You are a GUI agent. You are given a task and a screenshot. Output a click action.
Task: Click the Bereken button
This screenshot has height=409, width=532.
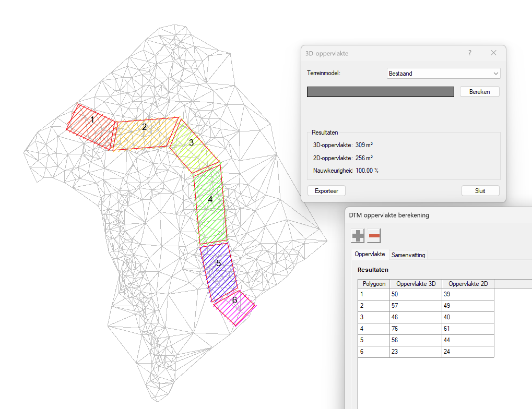tap(479, 92)
